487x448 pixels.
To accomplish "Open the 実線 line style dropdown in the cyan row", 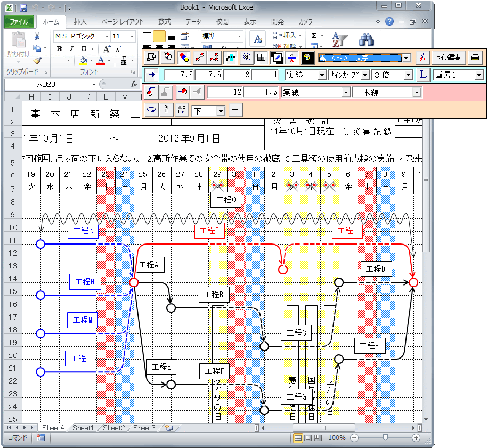I will [322, 75].
